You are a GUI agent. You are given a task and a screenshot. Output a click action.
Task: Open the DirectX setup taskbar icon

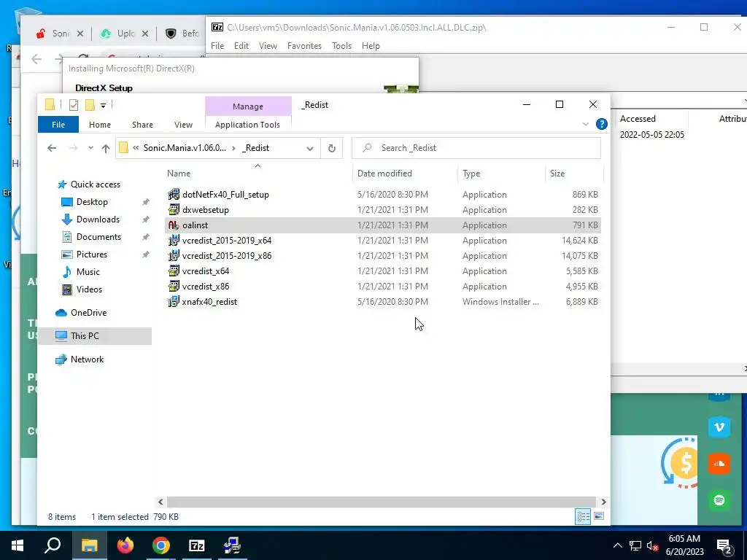click(233, 545)
